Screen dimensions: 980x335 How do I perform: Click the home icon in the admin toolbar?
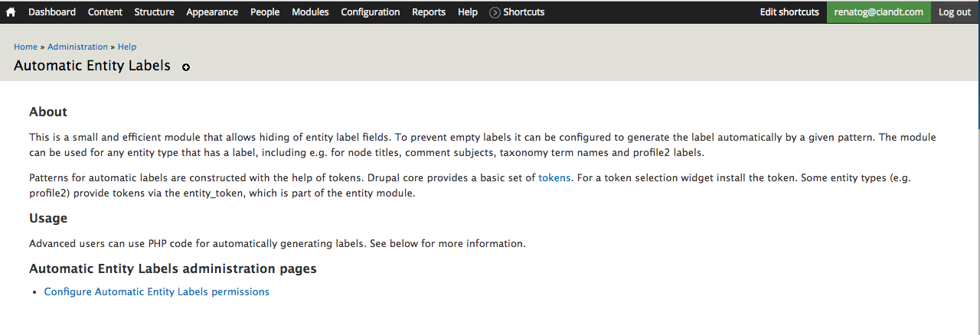click(x=11, y=12)
